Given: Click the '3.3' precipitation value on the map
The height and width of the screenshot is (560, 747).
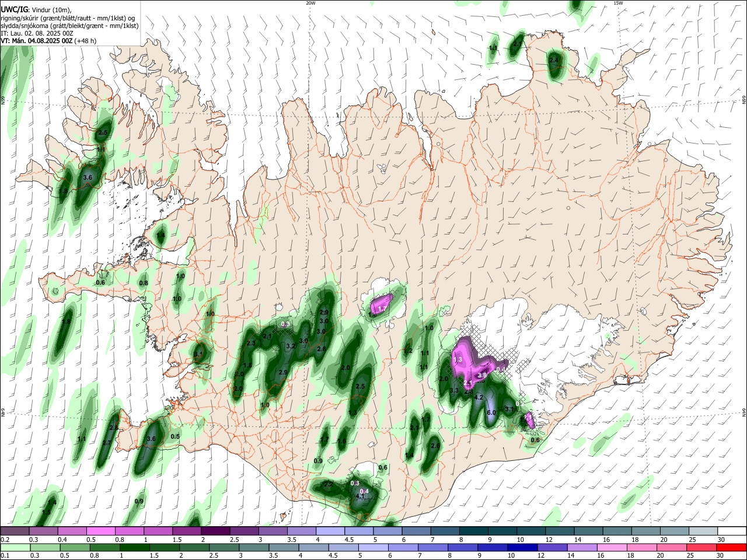Looking at the screenshot, I should click(454, 390).
